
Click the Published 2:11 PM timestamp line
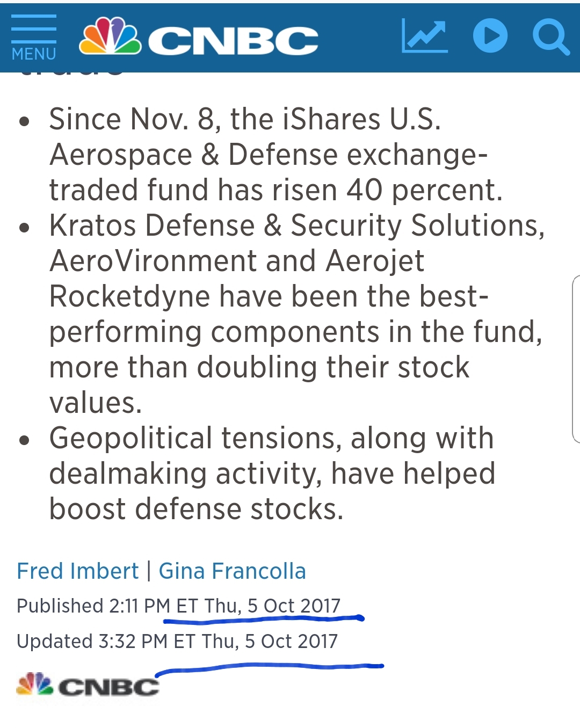(x=178, y=606)
